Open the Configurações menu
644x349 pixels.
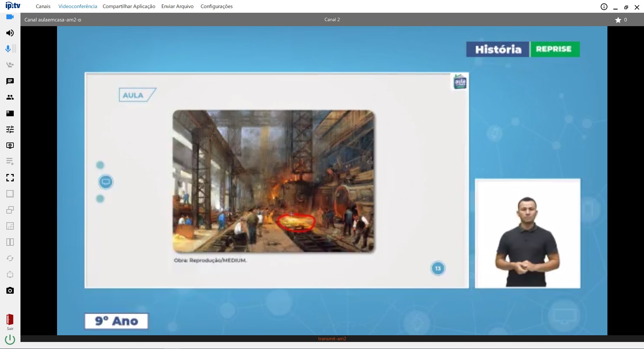pos(216,6)
